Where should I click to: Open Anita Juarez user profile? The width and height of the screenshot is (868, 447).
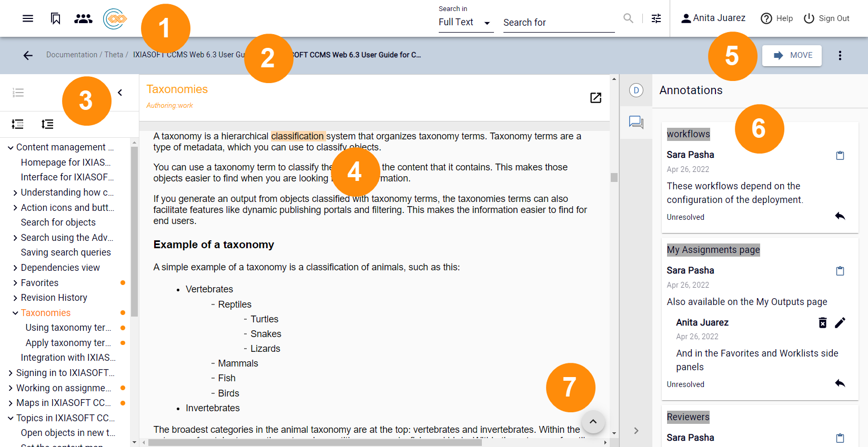pyautogui.click(x=713, y=18)
